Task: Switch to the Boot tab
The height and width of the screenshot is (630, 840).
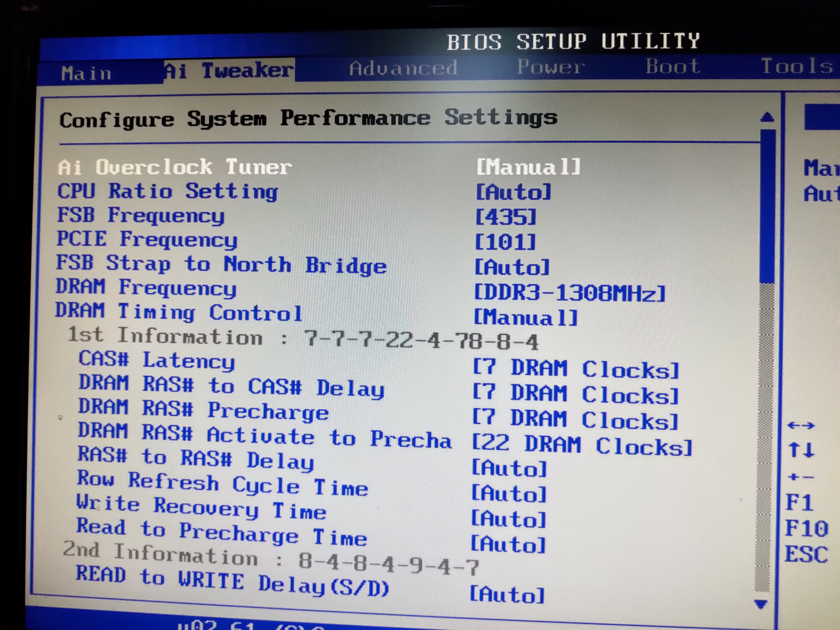Action: tap(672, 67)
